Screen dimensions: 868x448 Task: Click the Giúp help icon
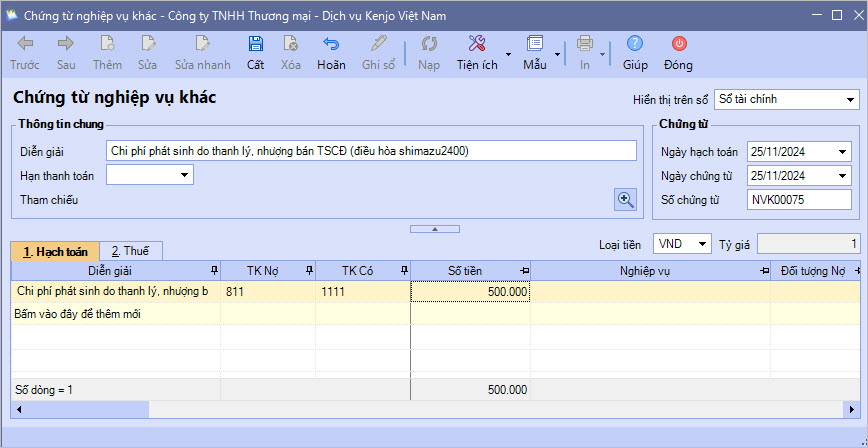(x=635, y=44)
